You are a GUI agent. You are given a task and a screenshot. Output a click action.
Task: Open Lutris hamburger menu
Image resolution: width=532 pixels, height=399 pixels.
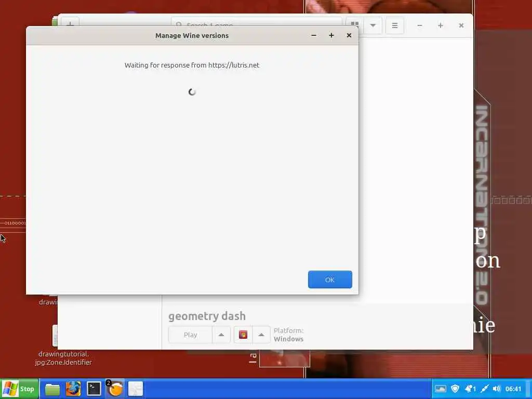pyautogui.click(x=395, y=25)
